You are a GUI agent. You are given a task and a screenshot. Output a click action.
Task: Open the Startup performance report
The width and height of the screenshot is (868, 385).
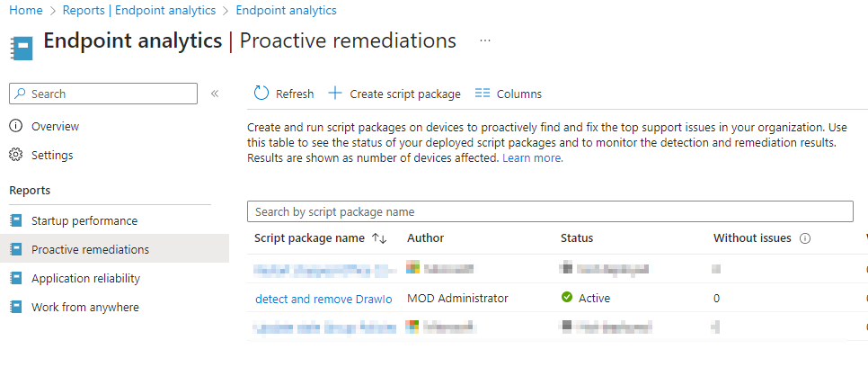point(84,220)
